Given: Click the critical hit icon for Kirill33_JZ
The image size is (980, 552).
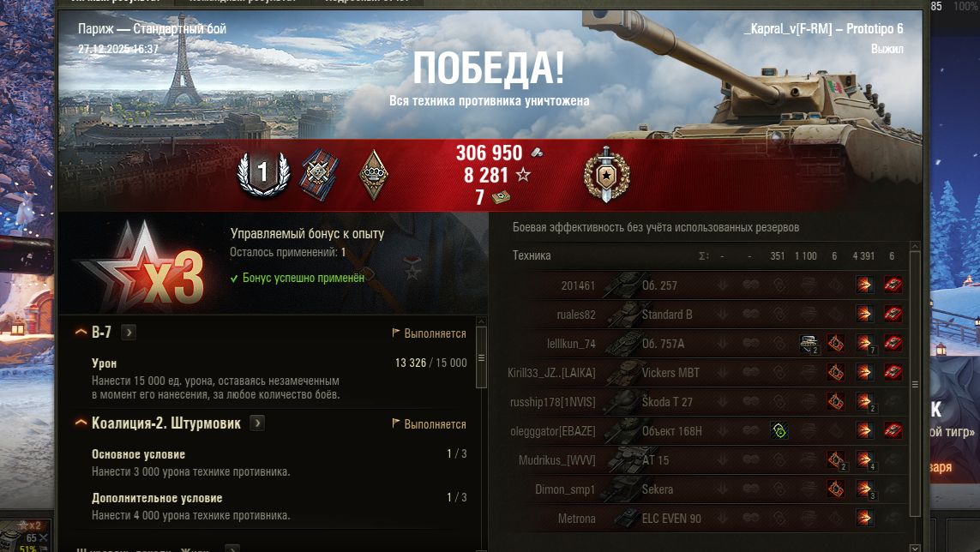Looking at the screenshot, I should pos(836,373).
